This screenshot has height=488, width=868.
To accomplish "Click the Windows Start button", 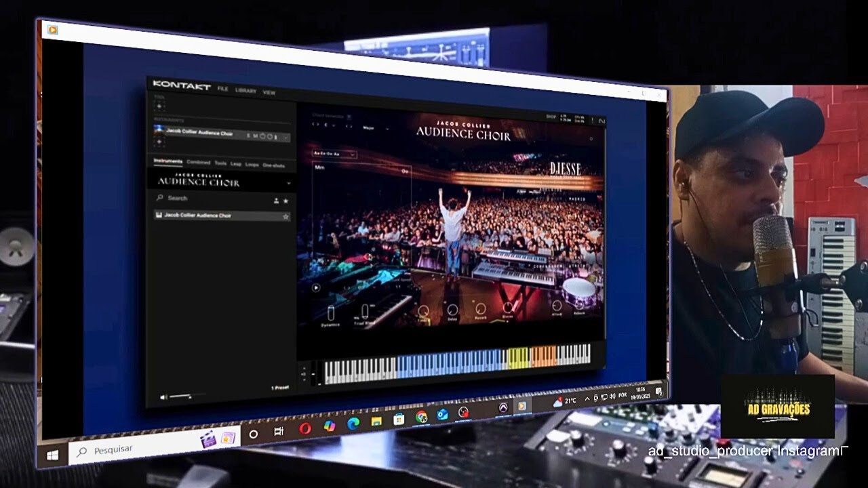I will click(52, 455).
